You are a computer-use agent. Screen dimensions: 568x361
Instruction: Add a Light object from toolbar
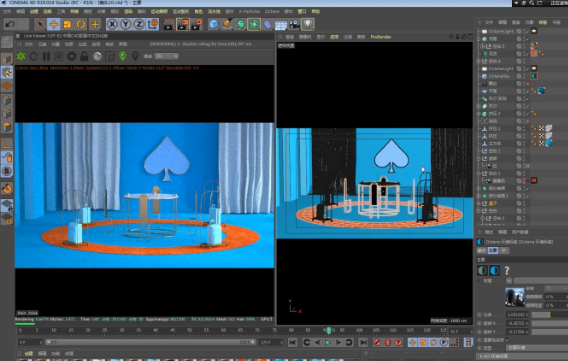pyautogui.click(x=308, y=24)
